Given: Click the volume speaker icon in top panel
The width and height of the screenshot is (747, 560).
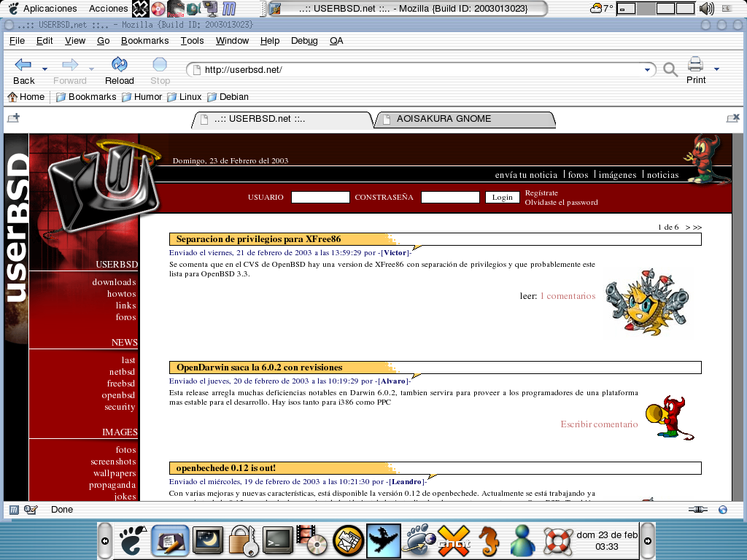Looking at the screenshot, I should coord(706,8).
